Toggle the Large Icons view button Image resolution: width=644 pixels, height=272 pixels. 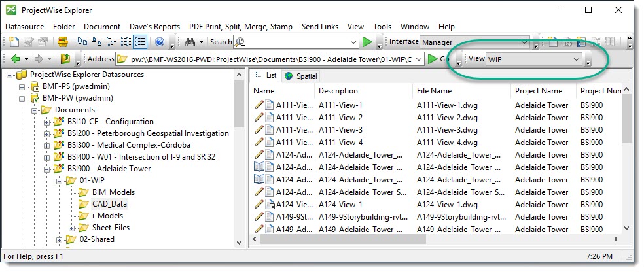point(82,42)
